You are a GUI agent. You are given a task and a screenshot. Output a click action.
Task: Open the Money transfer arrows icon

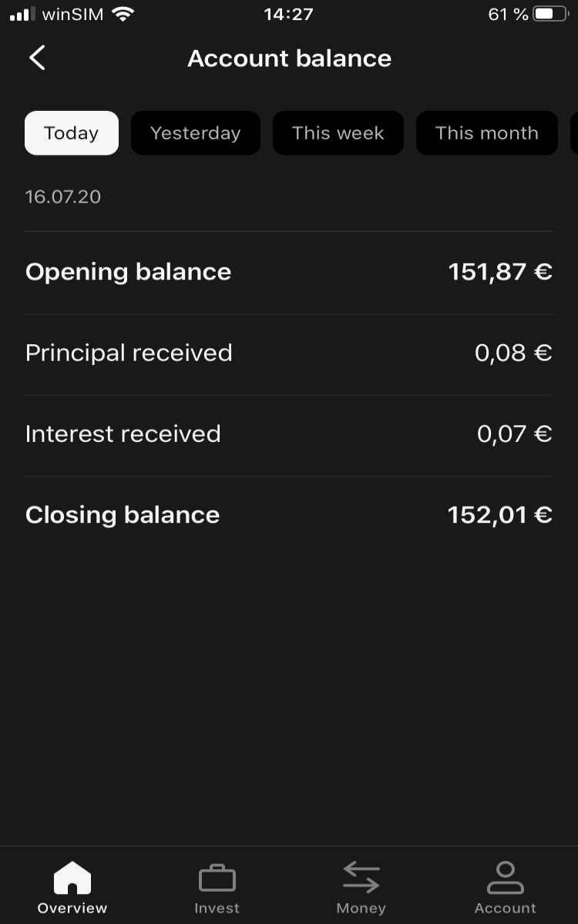tap(361, 878)
